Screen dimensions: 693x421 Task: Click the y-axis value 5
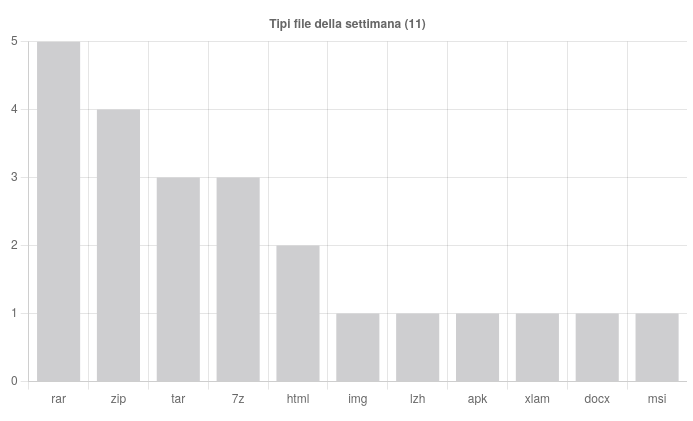point(14,41)
